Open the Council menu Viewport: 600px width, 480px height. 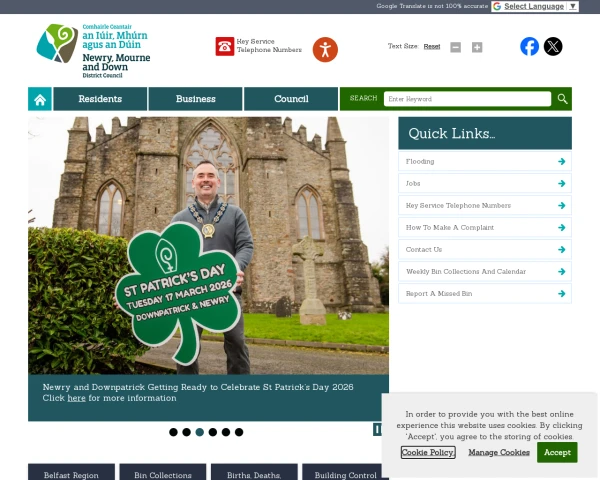click(x=291, y=99)
